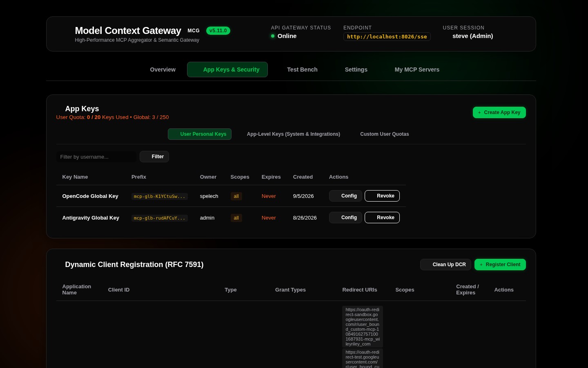Screen dimensions: 588x368
Task: Click the Client ID column header
Action: pyautogui.click(x=119, y=290)
